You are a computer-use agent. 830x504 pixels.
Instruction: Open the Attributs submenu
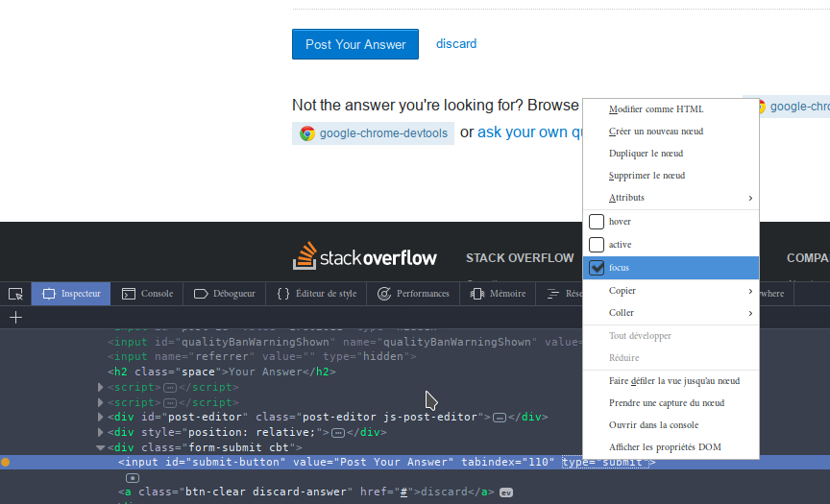[x=671, y=198]
